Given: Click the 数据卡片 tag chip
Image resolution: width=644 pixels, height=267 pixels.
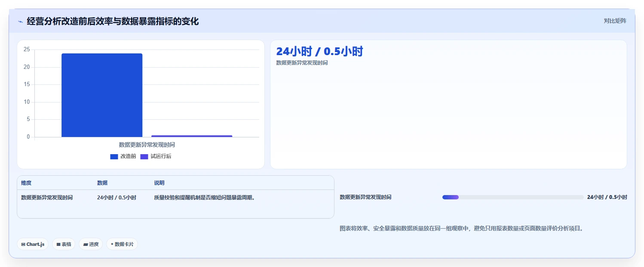Looking at the screenshot, I should (x=122, y=244).
